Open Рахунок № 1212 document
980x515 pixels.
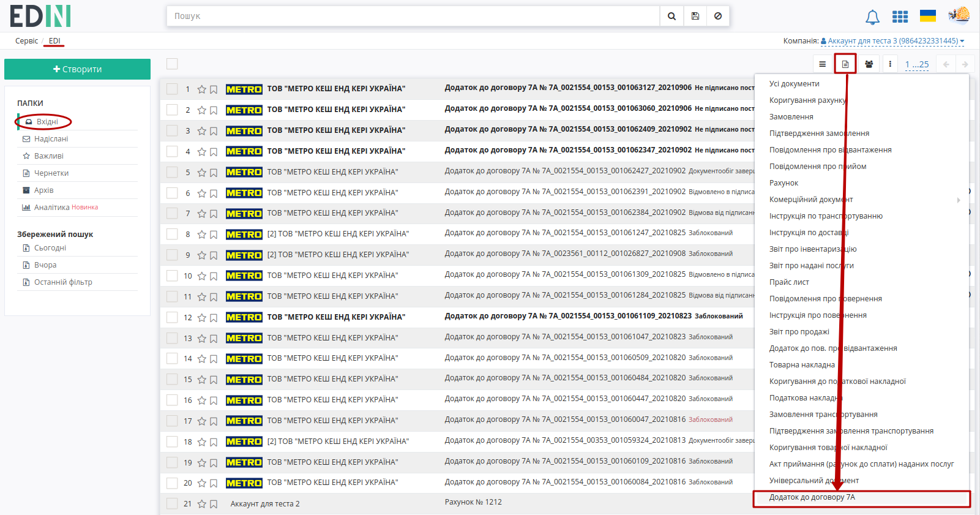[473, 502]
